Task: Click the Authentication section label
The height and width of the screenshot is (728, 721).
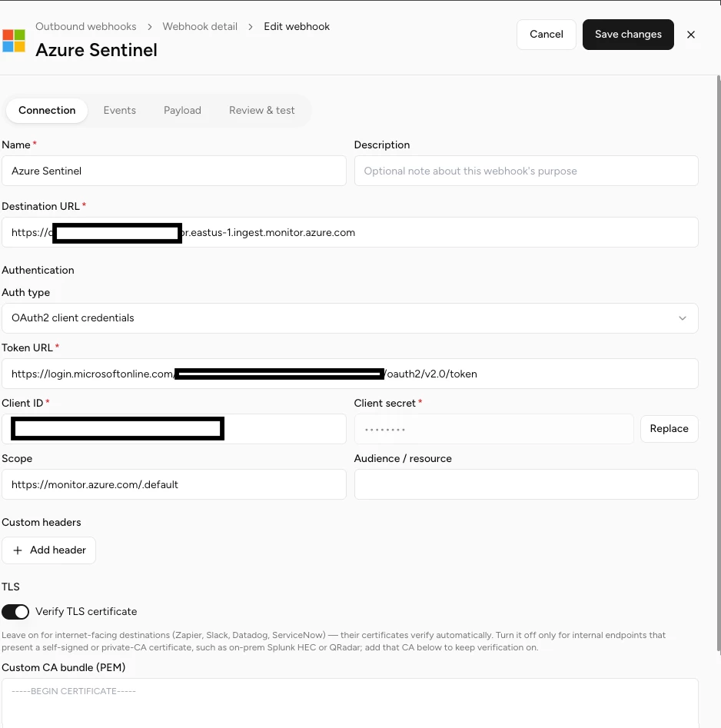Action: pyautogui.click(x=38, y=271)
